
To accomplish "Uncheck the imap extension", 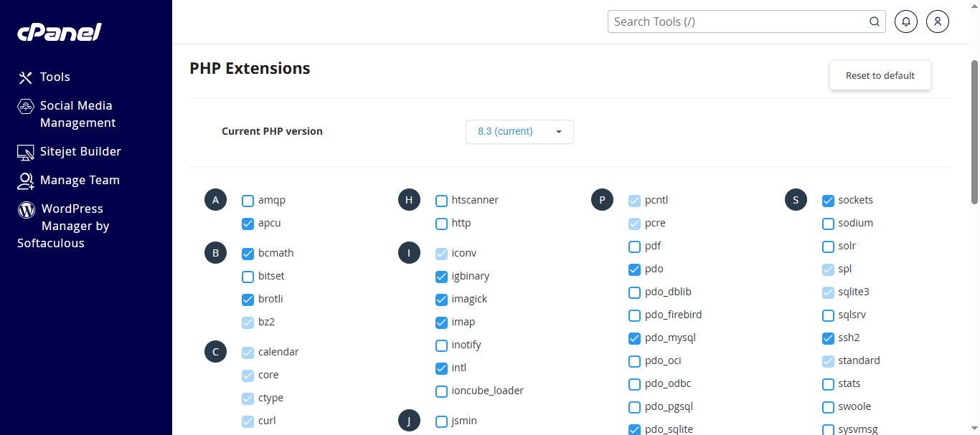I will pos(441,322).
